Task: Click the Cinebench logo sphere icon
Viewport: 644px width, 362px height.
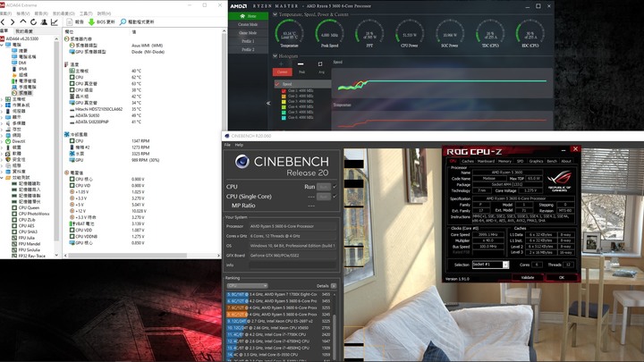Action: [242, 161]
